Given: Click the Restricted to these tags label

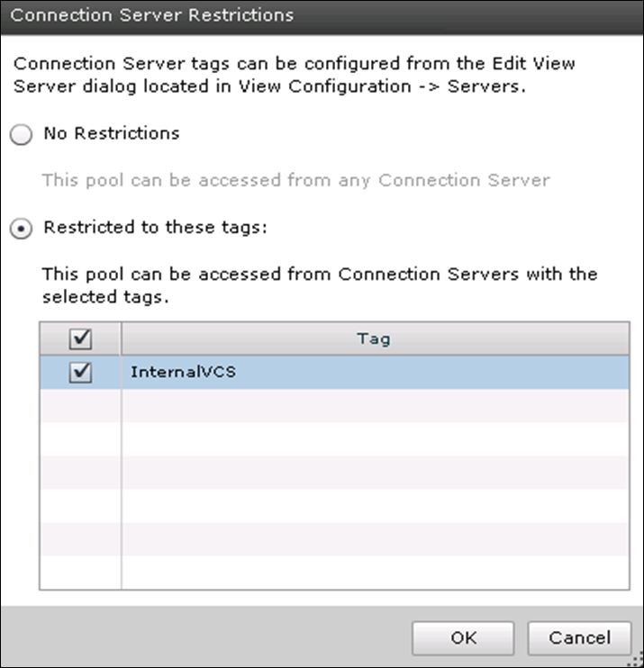Looking at the screenshot, I should (x=155, y=229).
